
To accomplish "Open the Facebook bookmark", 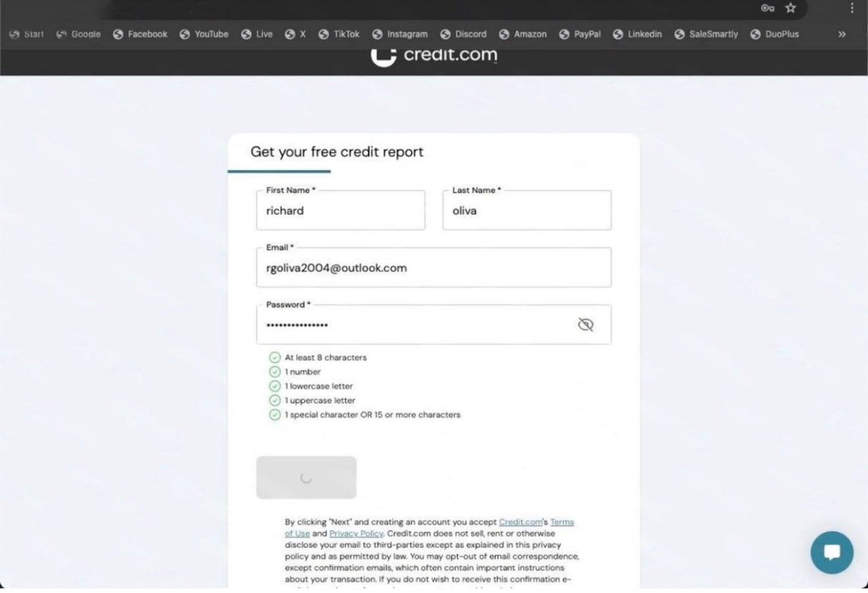I will (140, 34).
